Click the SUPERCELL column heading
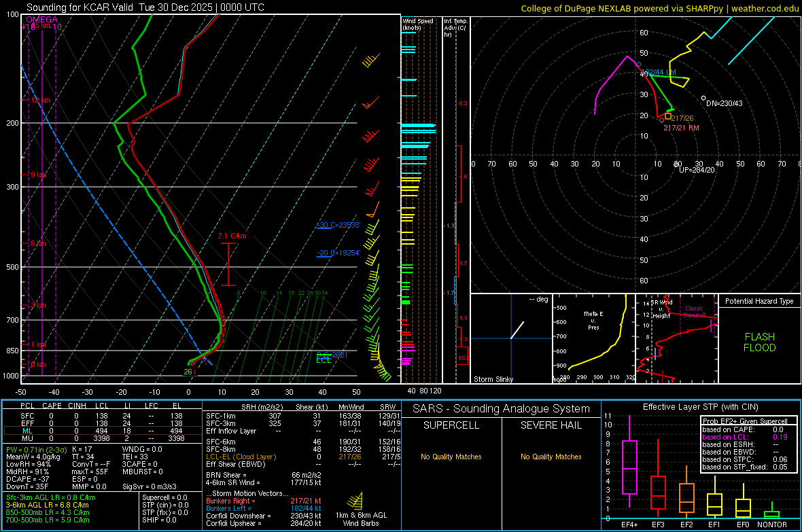 pos(451,425)
